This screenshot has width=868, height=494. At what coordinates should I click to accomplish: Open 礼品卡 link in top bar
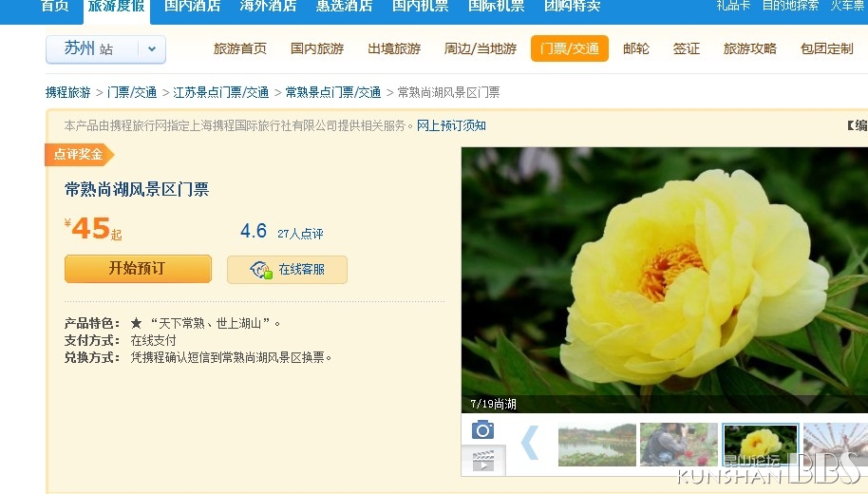pos(733,6)
